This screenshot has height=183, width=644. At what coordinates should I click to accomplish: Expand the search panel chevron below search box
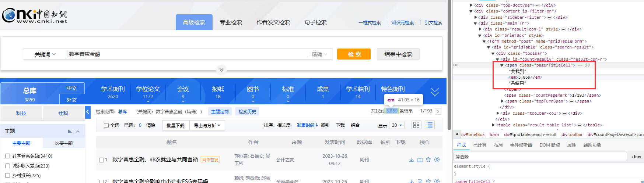pos(221,70)
